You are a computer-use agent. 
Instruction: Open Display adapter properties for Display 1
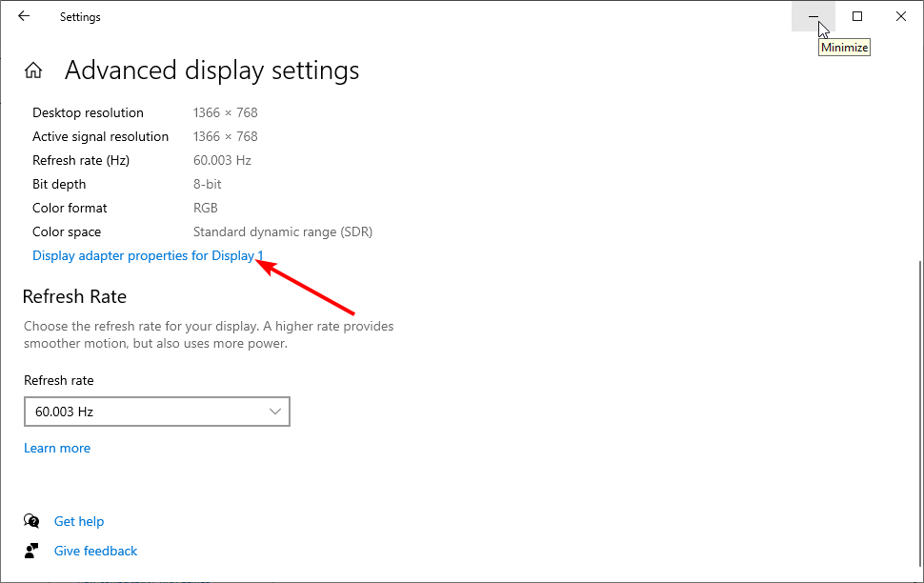click(x=148, y=255)
